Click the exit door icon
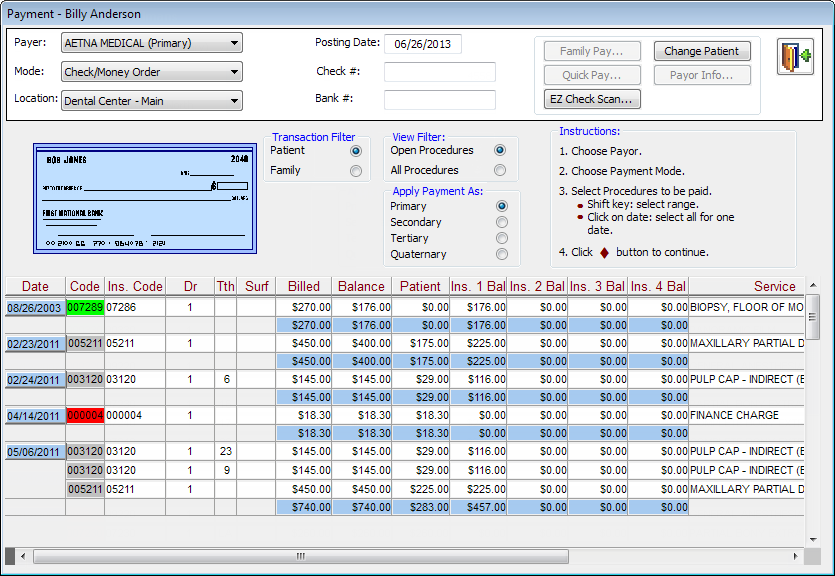This screenshot has width=835, height=576. pyautogui.click(x=796, y=58)
